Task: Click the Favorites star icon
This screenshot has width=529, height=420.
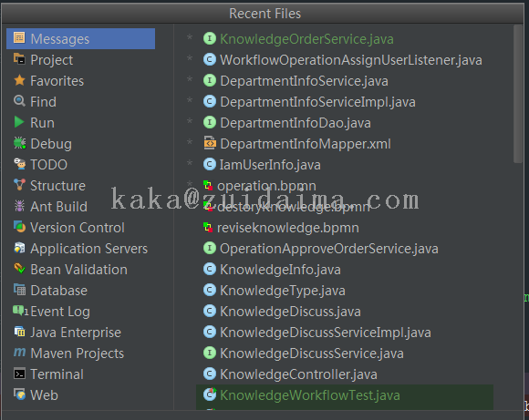Action: click(19, 80)
